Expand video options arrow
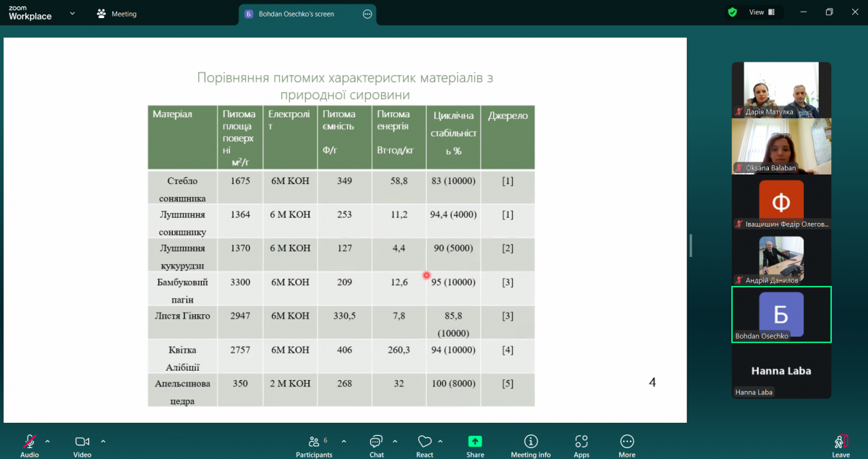The height and width of the screenshot is (459, 868). coord(103,441)
